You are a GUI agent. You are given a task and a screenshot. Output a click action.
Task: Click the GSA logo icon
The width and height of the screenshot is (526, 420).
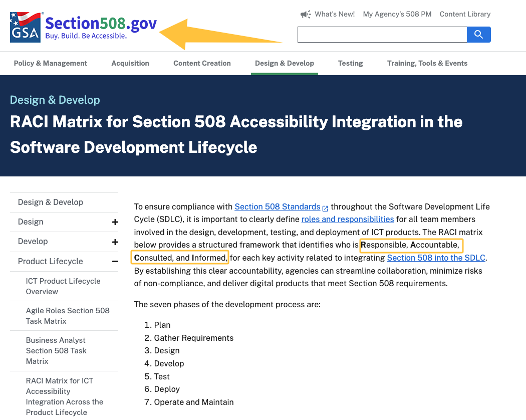26,27
